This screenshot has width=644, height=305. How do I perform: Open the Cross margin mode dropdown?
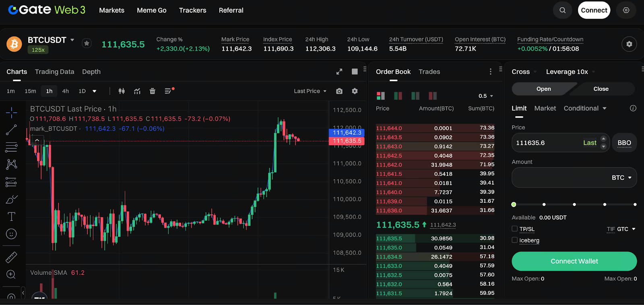pos(524,72)
